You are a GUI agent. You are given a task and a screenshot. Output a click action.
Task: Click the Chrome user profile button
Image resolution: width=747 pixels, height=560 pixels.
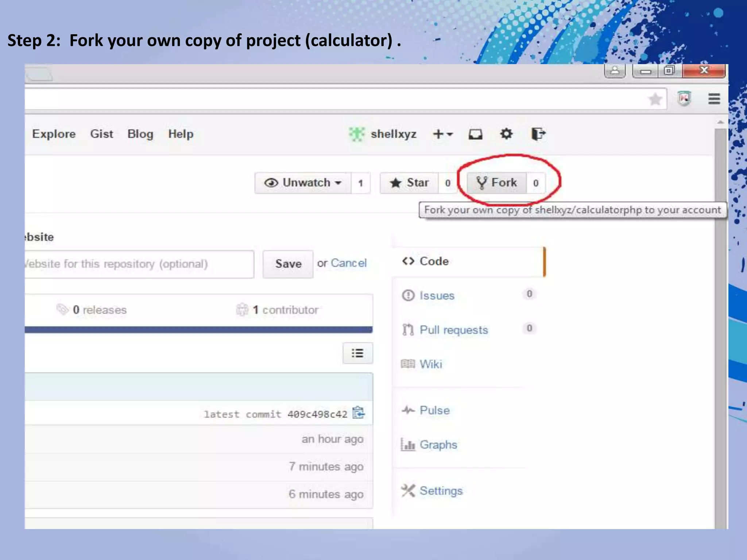615,70
